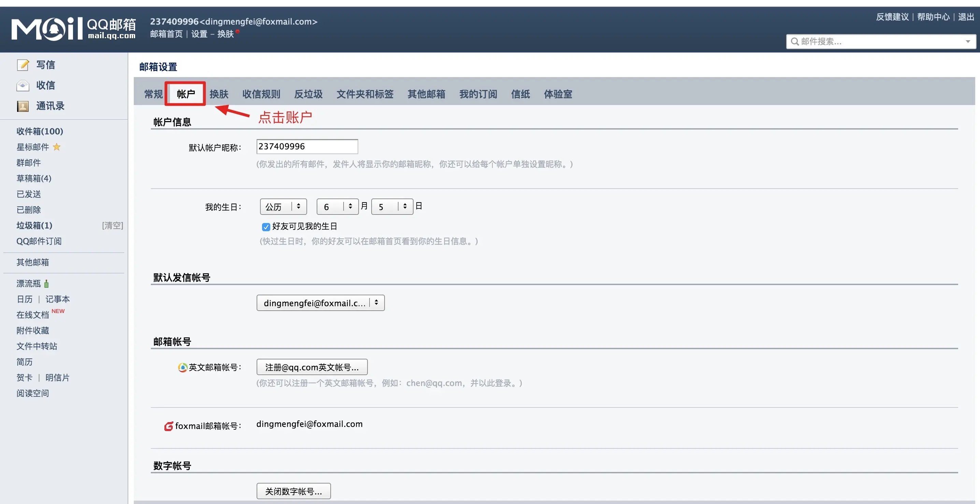Image resolution: width=980 pixels, height=504 pixels.
Task: Select the 写信 compose pencil icon
Action: pos(23,64)
